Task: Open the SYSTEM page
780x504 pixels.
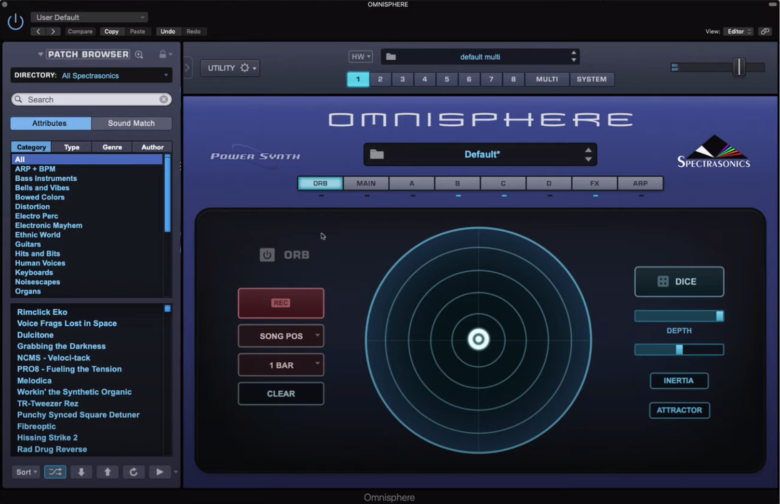Action: [x=591, y=79]
